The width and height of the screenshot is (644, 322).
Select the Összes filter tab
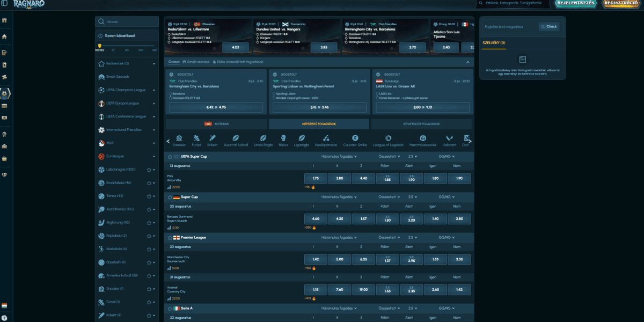point(174,62)
